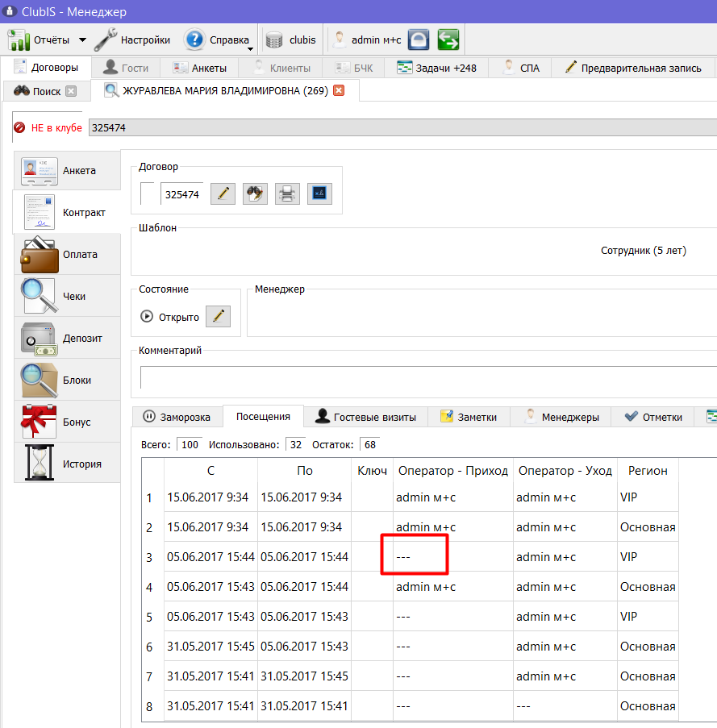Screen dimensions: 717x728
Task: Click the dark blue screen icon in Договор section
Action: 319,193
